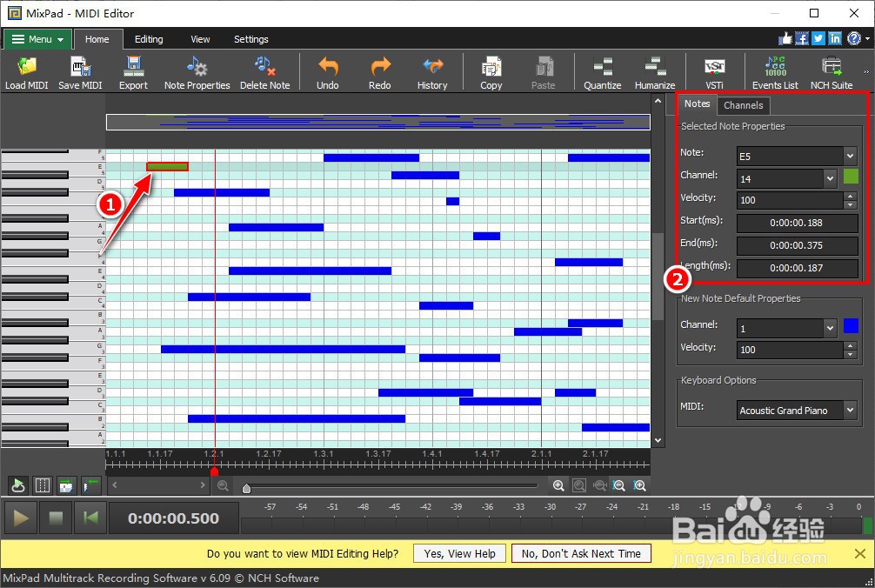Image resolution: width=875 pixels, height=588 pixels.
Task: Quantize the notes
Action: 603,73
